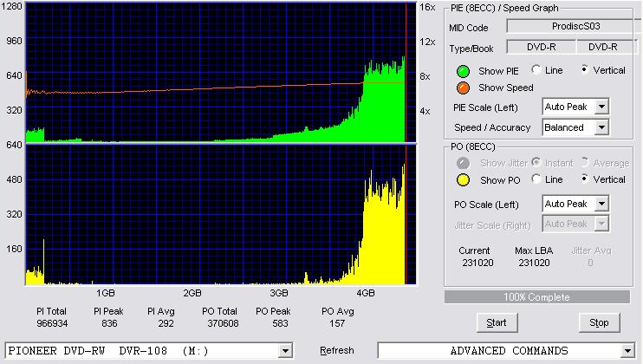Screen dimensions: 643x364
Task: Click the 4GB axis label
Action: (366, 293)
